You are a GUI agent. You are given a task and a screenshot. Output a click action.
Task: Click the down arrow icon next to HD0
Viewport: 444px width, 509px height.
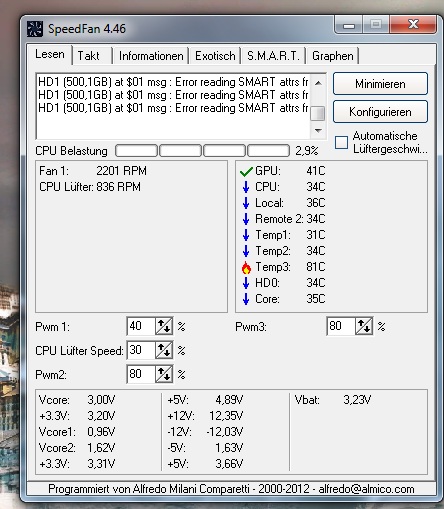(x=246, y=283)
